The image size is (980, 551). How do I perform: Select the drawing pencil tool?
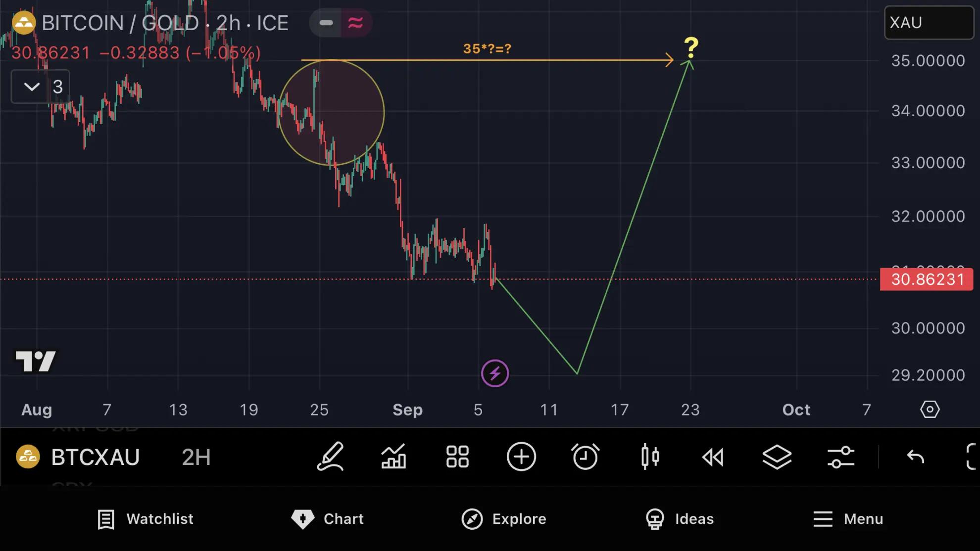(x=330, y=456)
